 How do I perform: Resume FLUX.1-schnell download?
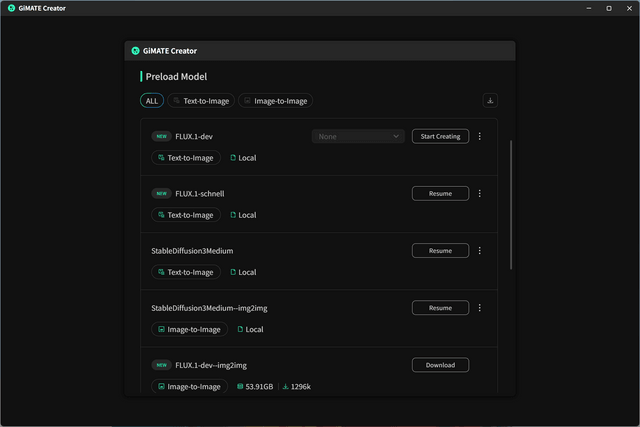click(x=440, y=193)
